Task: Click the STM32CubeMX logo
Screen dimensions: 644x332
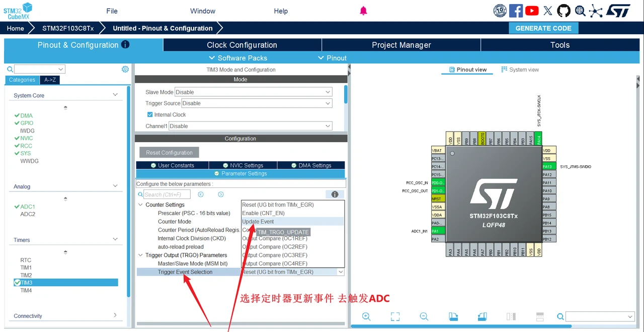Action: 18,11
